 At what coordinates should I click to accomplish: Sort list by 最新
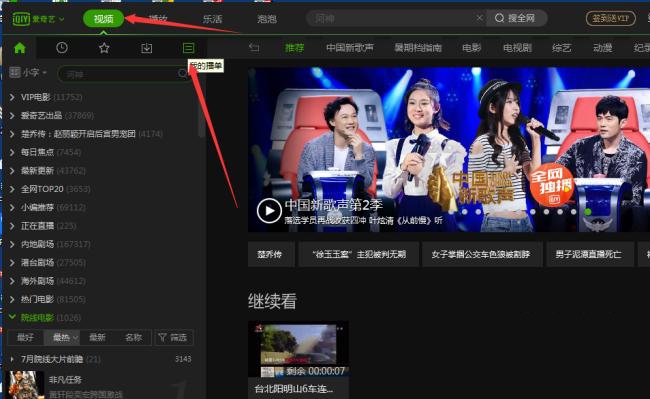(x=97, y=338)
